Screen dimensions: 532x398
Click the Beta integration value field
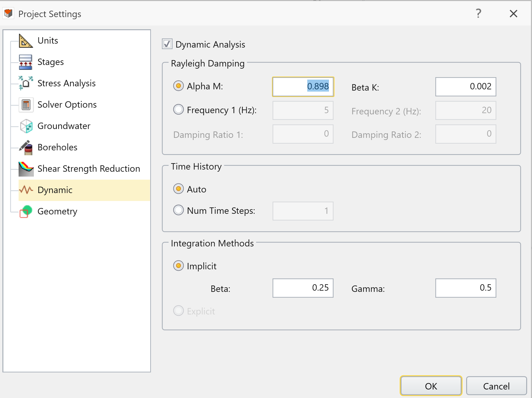(x=303, y=288)
